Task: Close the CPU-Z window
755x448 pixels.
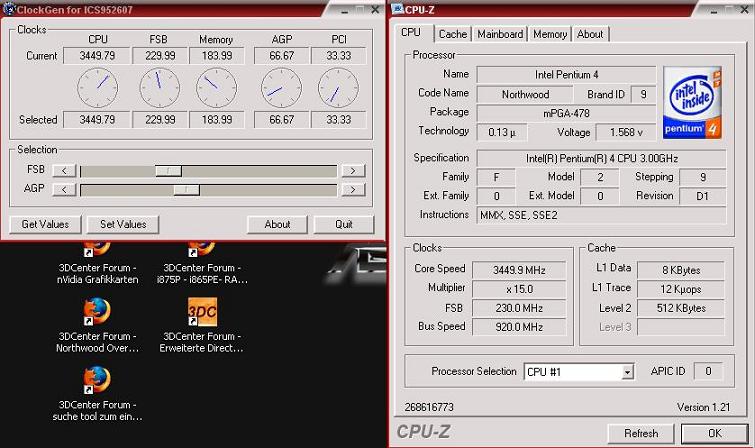Action: pos(744,10)
